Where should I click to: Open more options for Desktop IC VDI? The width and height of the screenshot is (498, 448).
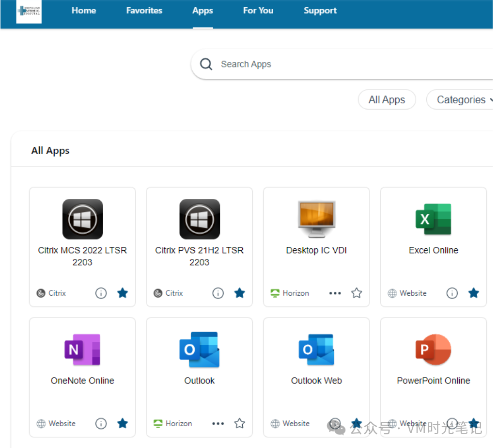pyautogui.click(x=335, y=293)
